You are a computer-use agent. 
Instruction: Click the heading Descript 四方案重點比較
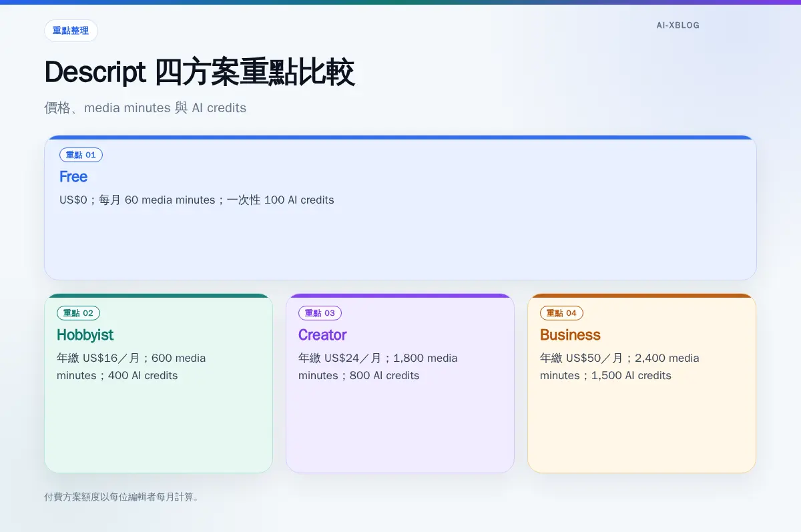[200, 73]
